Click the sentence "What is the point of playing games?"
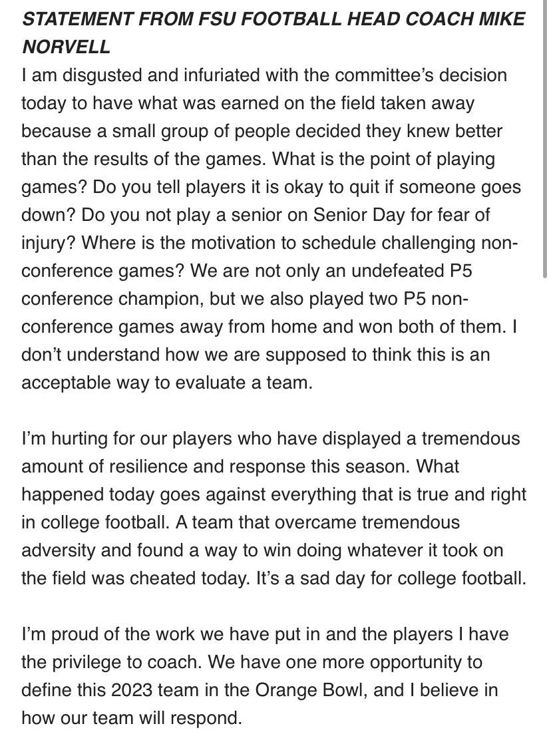 coord(258,173)
